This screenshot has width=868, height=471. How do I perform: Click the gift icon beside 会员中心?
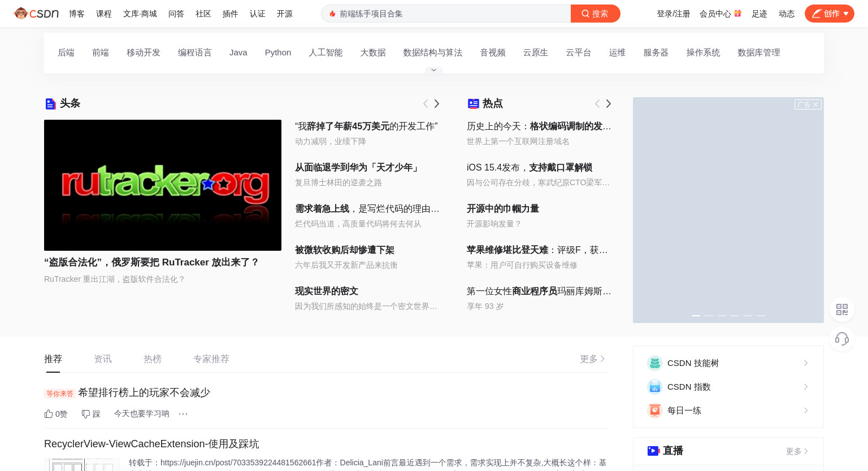737,13
